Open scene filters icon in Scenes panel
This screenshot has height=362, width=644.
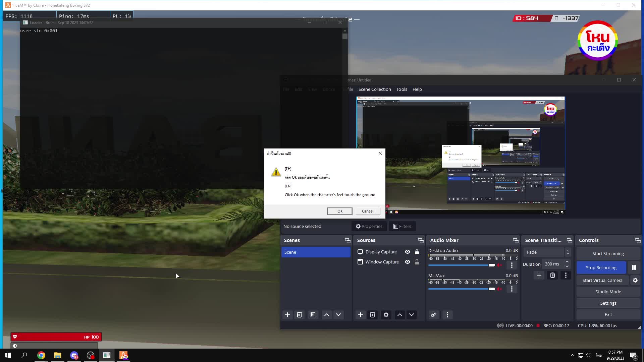[x=313, y=315]
